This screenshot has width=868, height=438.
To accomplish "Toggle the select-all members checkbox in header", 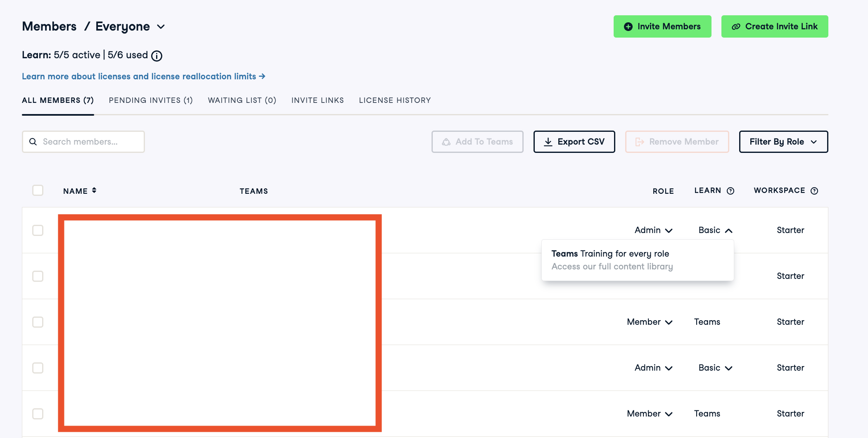I will (38, 190).
